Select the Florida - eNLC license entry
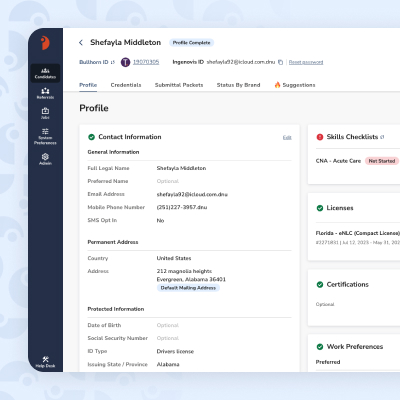The image size is (400, 400). pos(358,233)
